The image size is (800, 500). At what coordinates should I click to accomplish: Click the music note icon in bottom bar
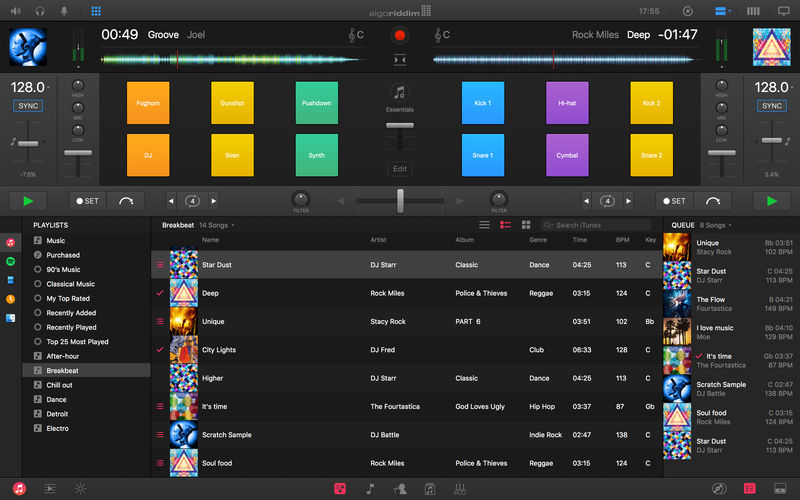click(370, 488)
